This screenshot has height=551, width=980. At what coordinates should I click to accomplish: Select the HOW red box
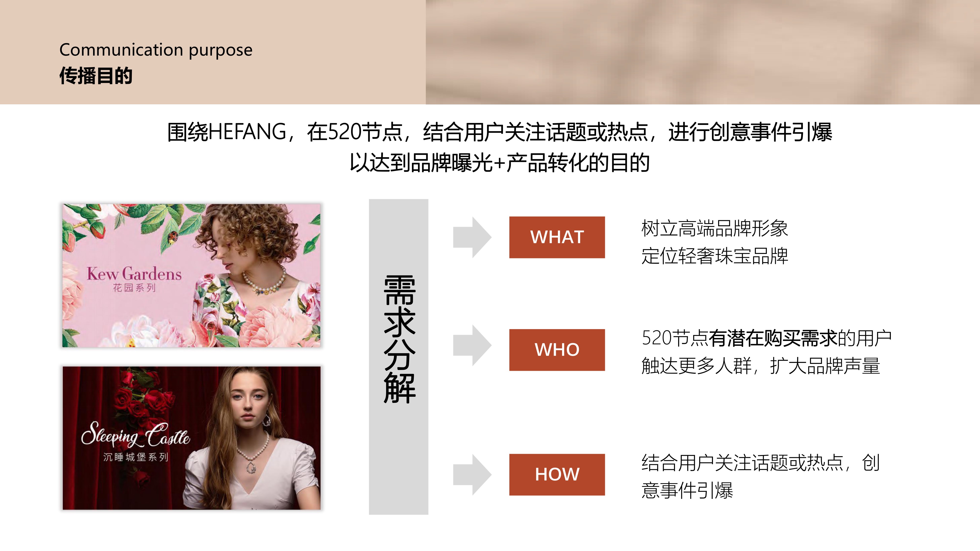coord(557,475)
